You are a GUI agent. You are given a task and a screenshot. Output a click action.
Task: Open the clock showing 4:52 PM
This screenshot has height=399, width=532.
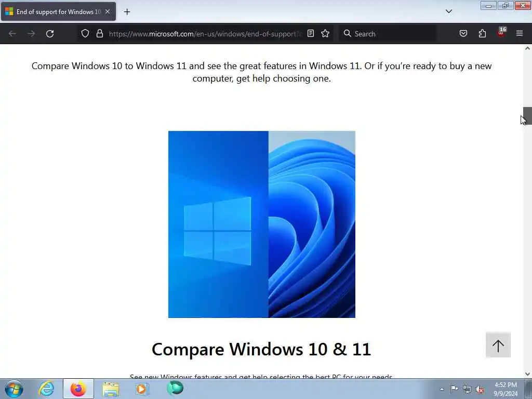click(x=506, y=389)
